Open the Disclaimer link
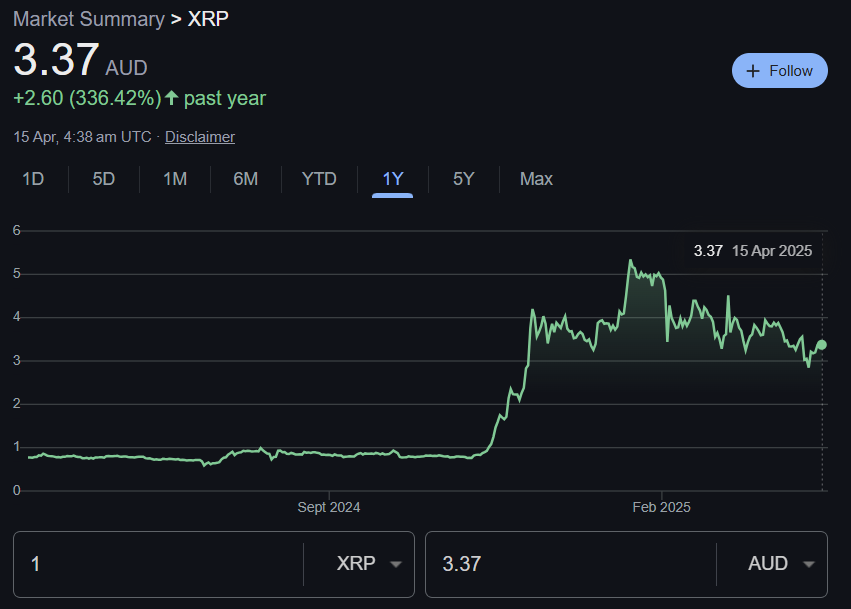This screenshot has width=851, height=609. tap(200, 137)
